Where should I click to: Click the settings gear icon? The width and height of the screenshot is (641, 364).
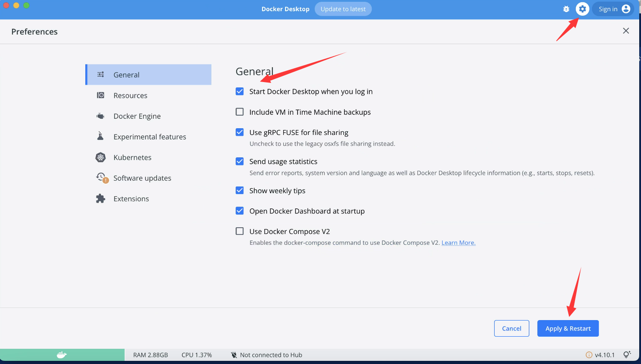click(x=582, y=9)
